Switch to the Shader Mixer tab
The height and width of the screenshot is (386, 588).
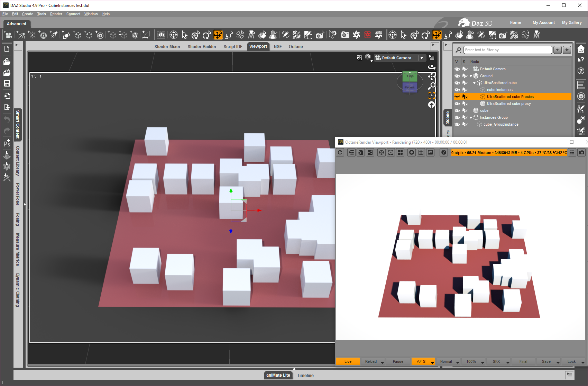click(167, 47)
